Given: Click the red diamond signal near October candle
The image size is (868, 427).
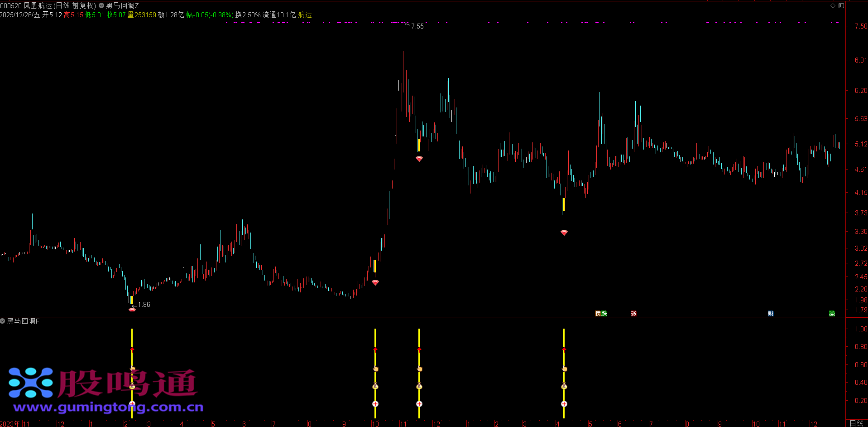Looking at the screenshot, I should tap(375, 282).
